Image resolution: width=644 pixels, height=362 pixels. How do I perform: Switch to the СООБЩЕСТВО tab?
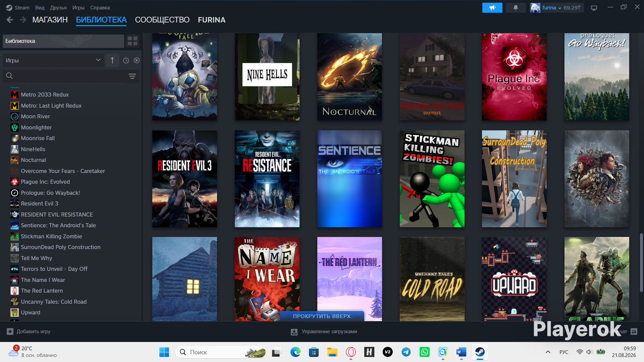coord(162,20)
